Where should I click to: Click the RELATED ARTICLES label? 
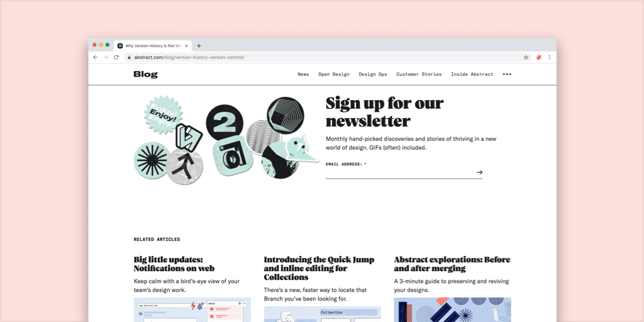click(157, 240)
